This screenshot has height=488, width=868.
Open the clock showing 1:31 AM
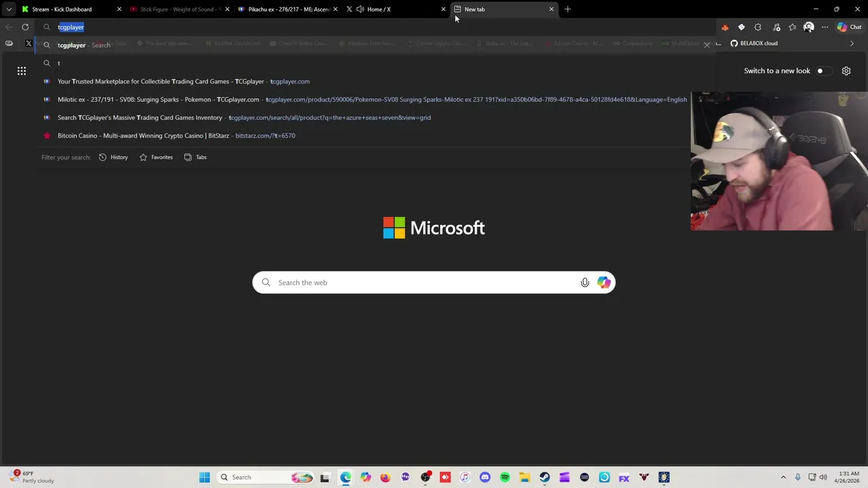[848, 477]
